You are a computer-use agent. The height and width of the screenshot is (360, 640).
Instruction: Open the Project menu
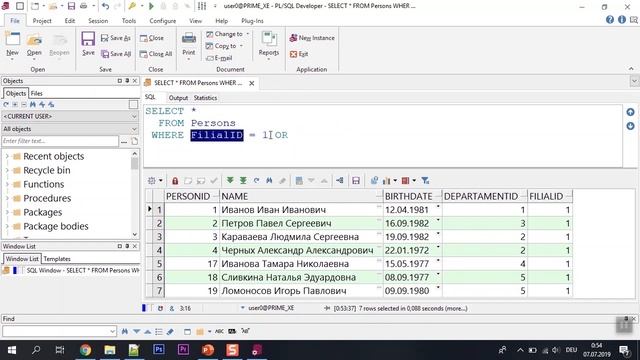click(42, 21)
